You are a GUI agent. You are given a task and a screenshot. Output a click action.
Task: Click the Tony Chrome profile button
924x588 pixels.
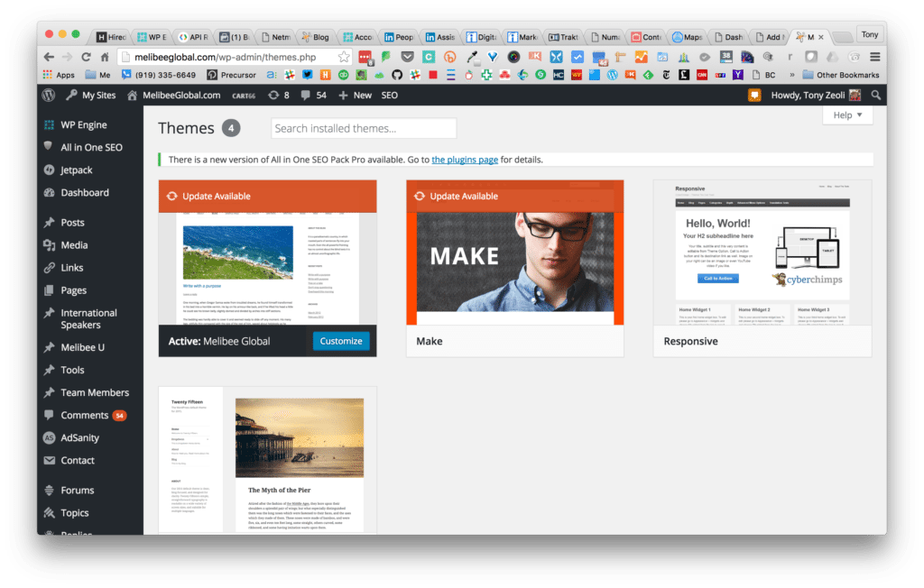point(869,35)
